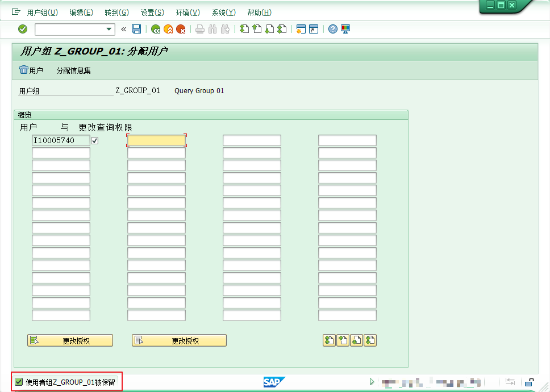Image resolution: width=550 pixels, height=392 pixels.
Task: Click the Print icon in standard toolbar
Action: coord(200,29)
